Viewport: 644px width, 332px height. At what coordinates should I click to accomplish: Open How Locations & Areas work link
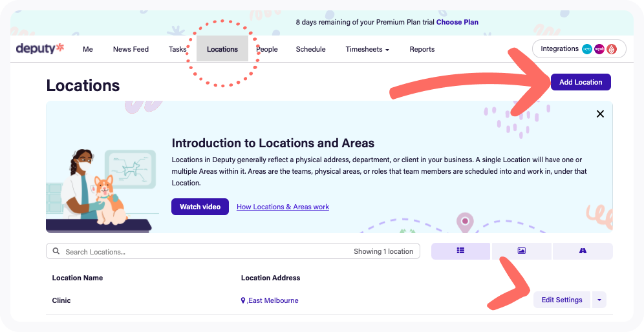(283, 207)
